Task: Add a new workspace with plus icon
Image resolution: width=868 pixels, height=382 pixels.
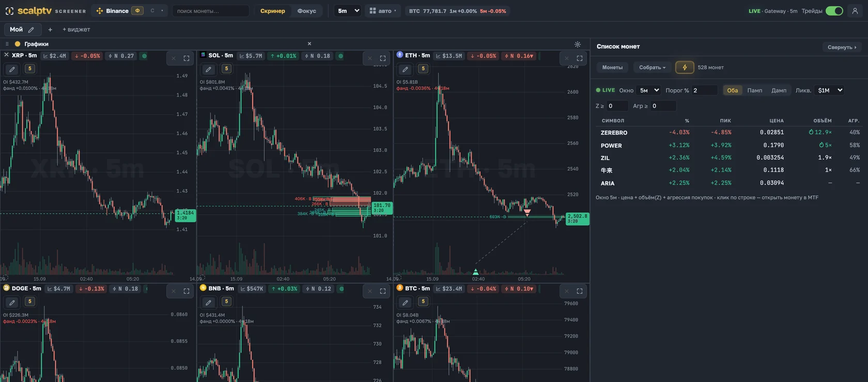Action: 50,30
